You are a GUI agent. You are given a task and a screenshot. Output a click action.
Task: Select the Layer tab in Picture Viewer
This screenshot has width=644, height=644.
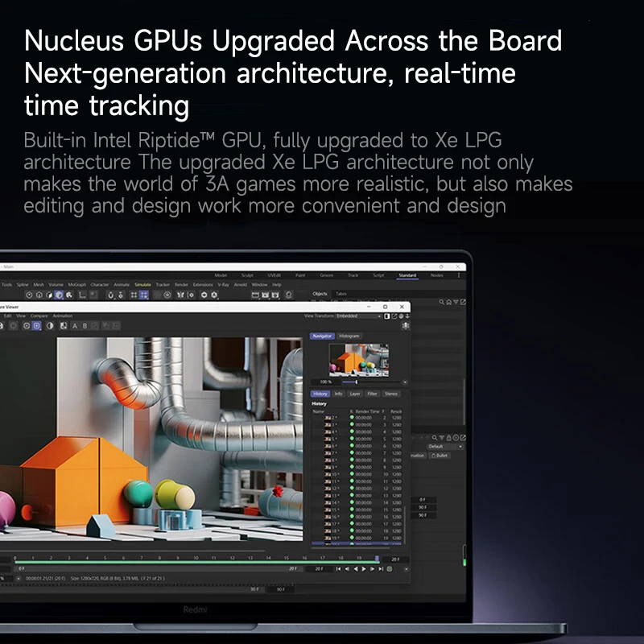click(355, 394)
